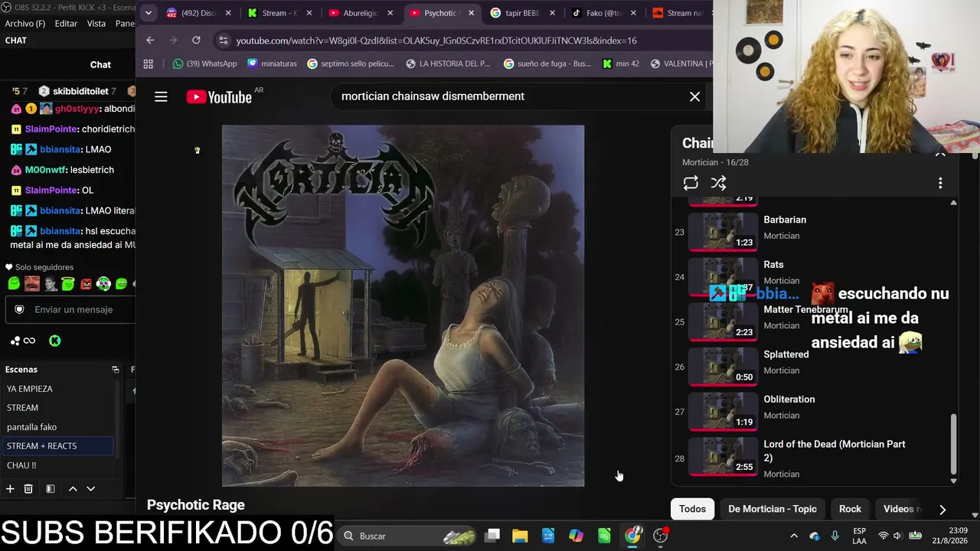Open the min 42 bookmark
The image size is (980, 551).
[621, 64]
